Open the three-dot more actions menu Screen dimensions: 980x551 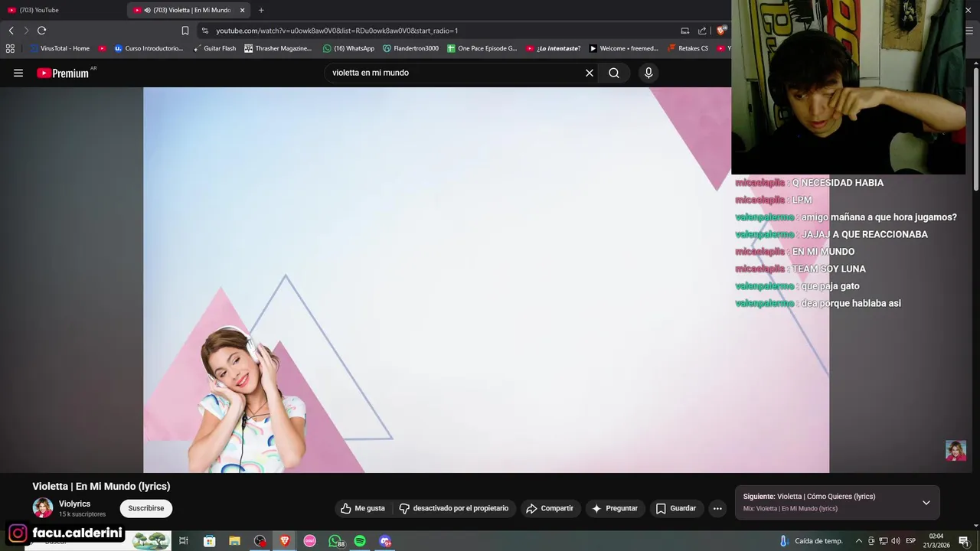click(x=717, y=508)
